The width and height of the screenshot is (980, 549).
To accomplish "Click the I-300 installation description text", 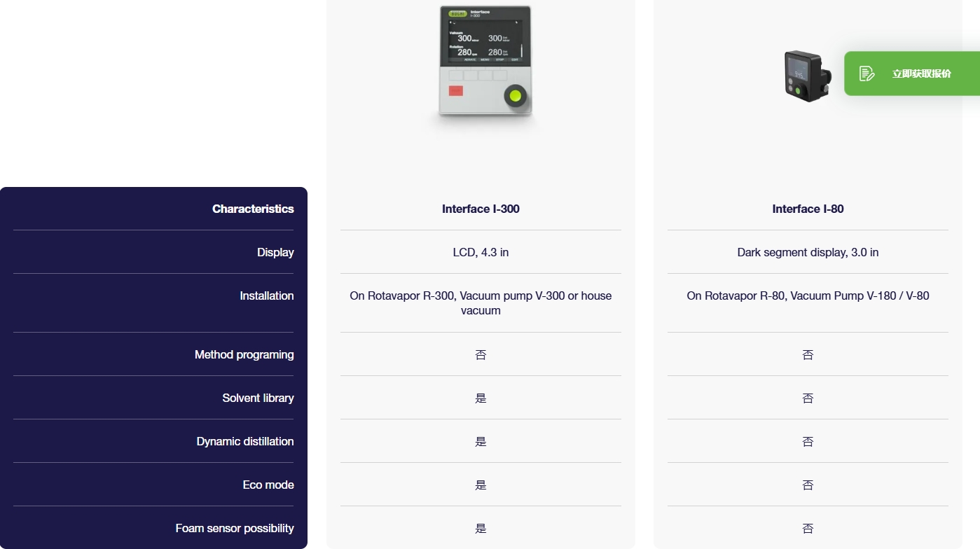I will click(x=481, y=303).
